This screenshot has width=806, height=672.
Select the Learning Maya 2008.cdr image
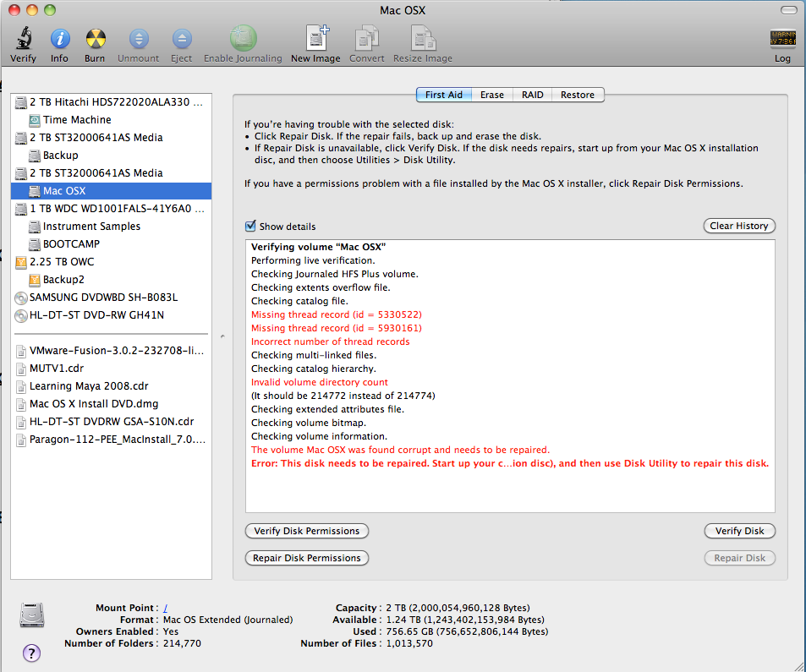111,386
